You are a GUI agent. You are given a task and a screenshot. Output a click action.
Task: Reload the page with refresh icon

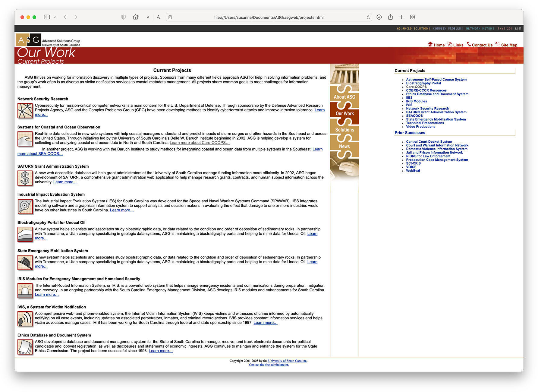(x=368, y=17)
